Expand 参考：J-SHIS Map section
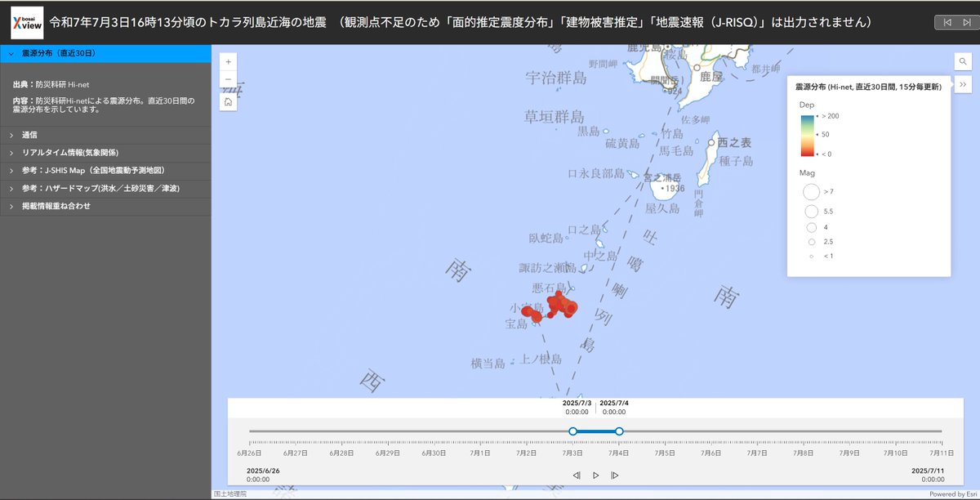 (106, 171)
